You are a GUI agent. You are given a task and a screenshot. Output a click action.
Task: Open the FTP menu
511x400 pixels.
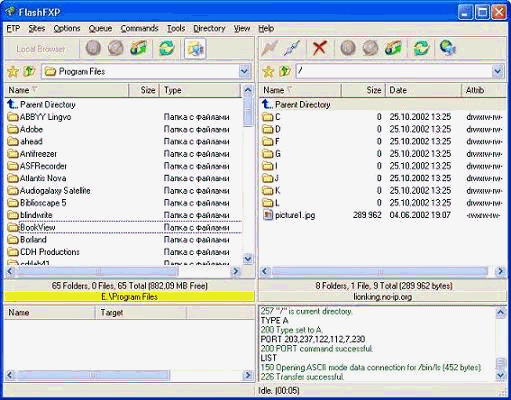coord(13,29)
